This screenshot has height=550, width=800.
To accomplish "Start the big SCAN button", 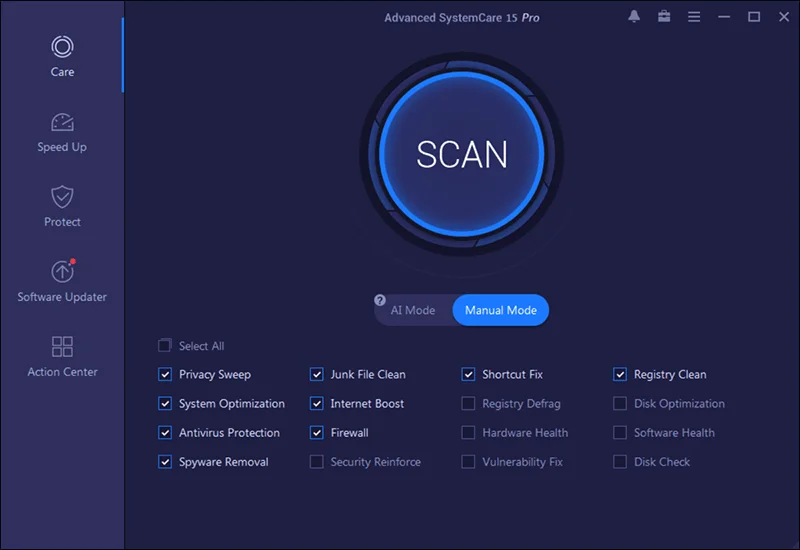I will (462, 154).
